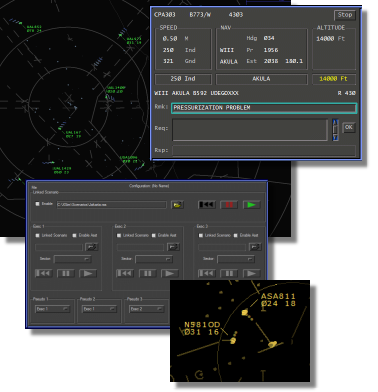Click the N581OD data tag label
The image size is (378, 392).
202,328
